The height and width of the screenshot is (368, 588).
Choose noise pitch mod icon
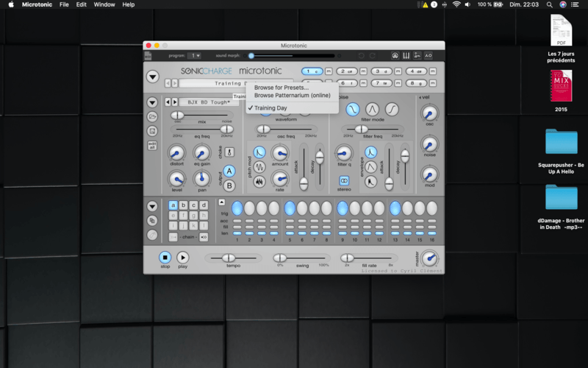[x=259, y=182]
